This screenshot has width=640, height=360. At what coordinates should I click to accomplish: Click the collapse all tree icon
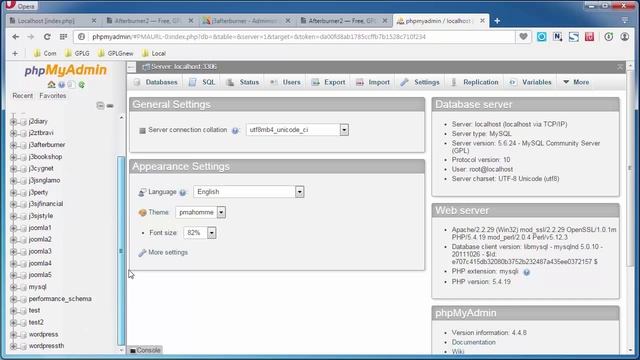click(100, 106)
